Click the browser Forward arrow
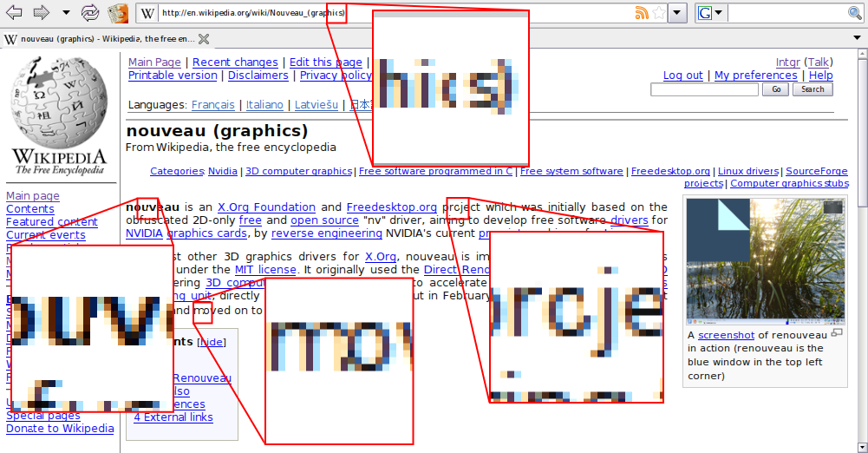The width and height of the screenshot is (868, 453). point(42,13)
